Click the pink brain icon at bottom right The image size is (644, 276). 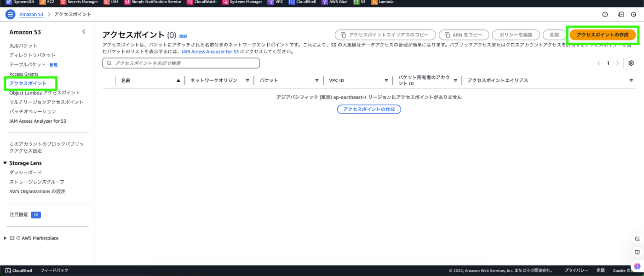coord(637,266)
